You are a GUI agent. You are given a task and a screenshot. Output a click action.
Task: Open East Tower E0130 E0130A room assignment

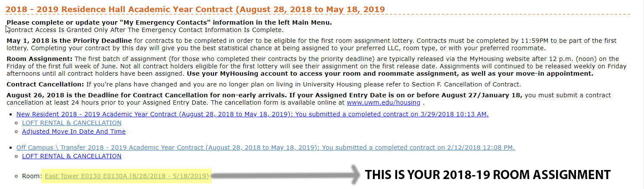pos(127,176)
